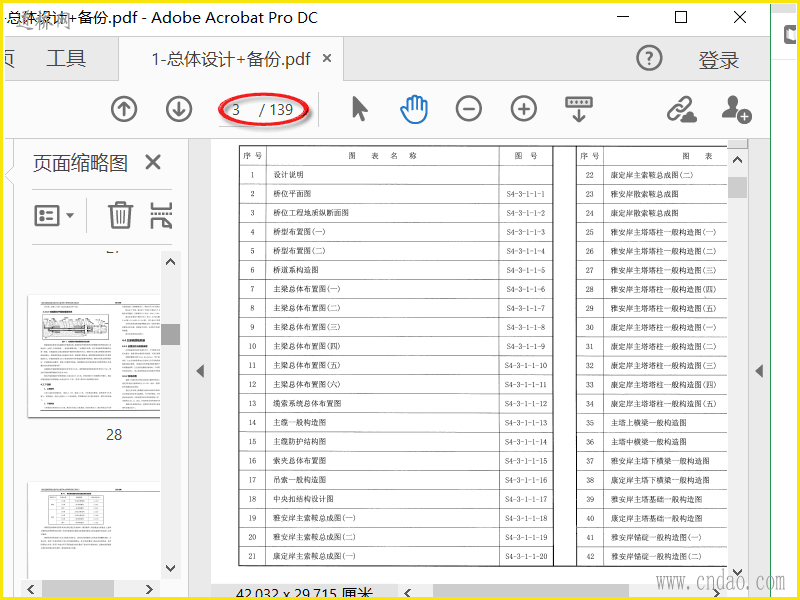Click the 桥位工程地质纵断面图 row text
This screenshot has width=800, height=600.
coord(311,213)
